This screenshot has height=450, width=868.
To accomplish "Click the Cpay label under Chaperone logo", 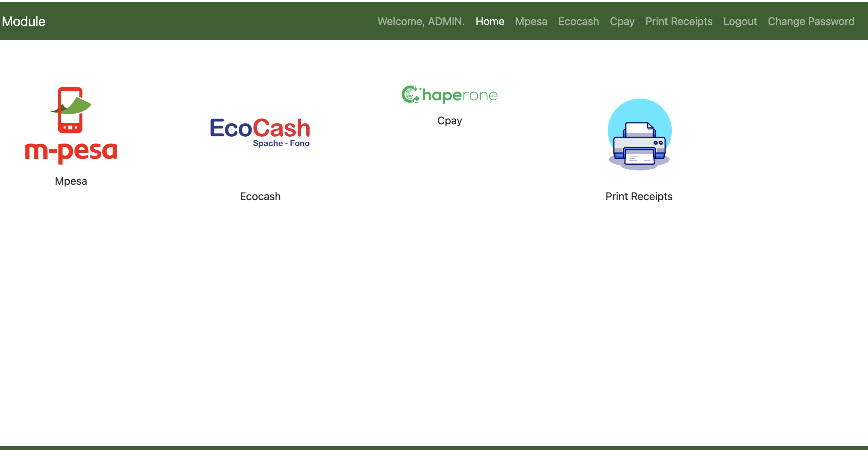I will pyautogui.click(x=450, y=120).
